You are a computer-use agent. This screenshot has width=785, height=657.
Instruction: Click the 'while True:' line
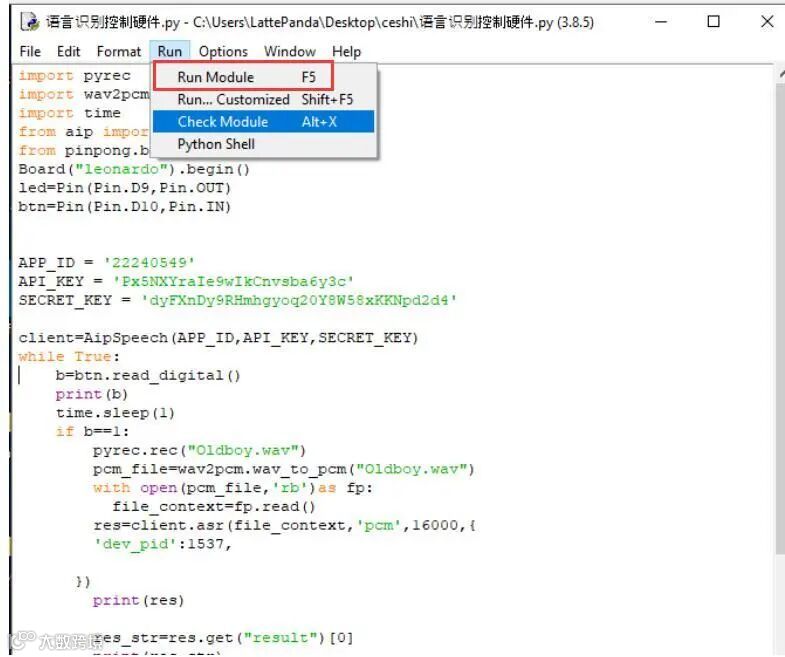coord(69,357)
